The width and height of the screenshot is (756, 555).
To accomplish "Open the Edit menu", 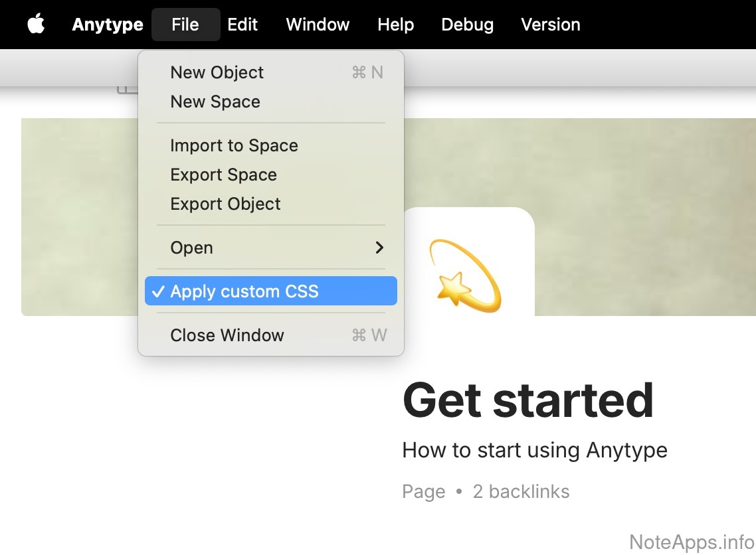I will coord(242,25).
